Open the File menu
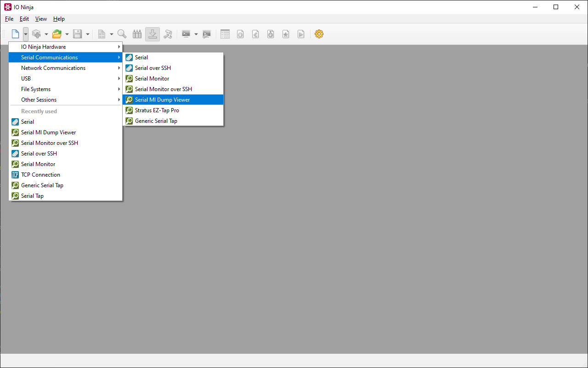Image resolution: width=588 pixels, height=368 pixels. coord(9,19)
